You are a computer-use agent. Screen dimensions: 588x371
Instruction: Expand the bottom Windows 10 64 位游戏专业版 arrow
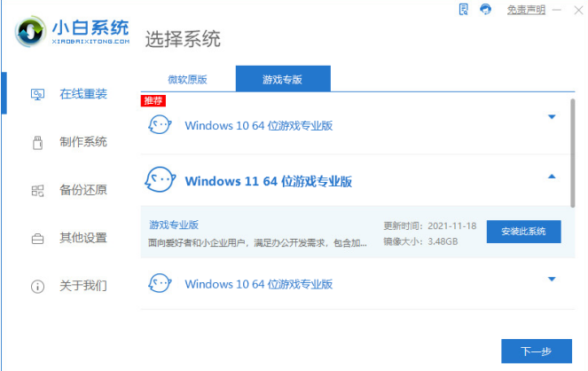[x=552, y=279]
